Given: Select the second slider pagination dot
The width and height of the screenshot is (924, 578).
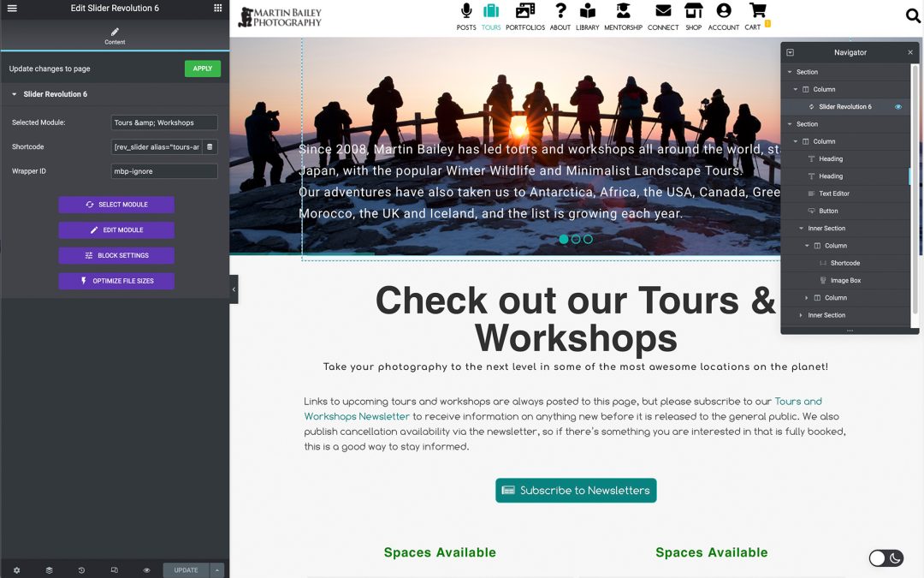Looking at the screenshot, I should (x=576, y=239).
